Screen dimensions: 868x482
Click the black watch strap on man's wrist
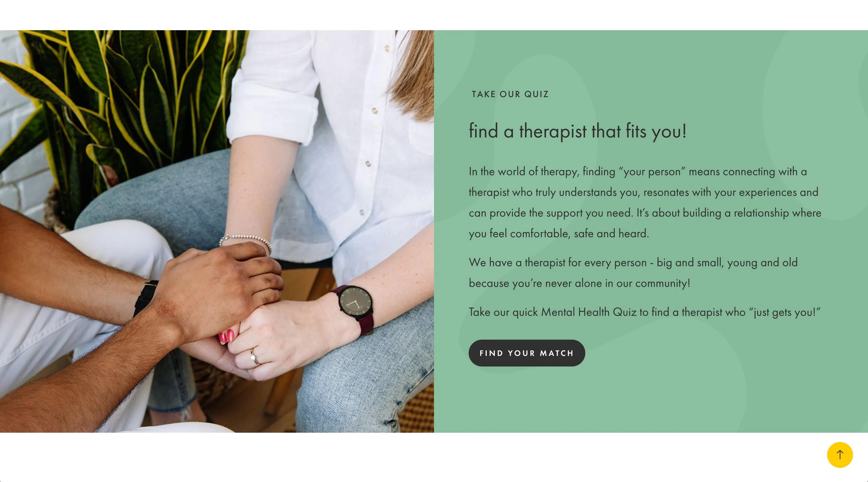pos(145,298)
